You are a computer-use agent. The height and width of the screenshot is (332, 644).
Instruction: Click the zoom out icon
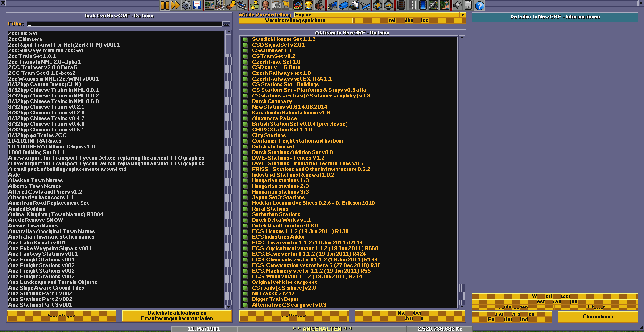(388, 5)
